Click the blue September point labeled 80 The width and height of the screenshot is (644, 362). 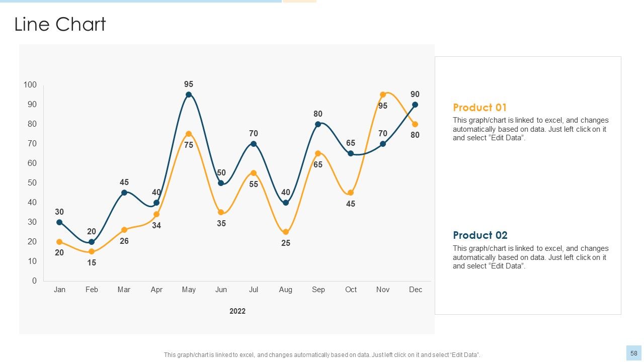[x=318, y=124]
